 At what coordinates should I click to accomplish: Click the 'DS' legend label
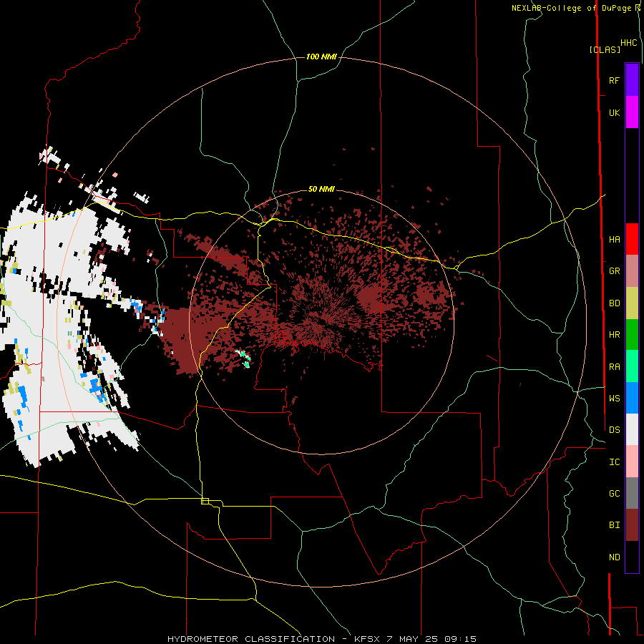[614, 430]
